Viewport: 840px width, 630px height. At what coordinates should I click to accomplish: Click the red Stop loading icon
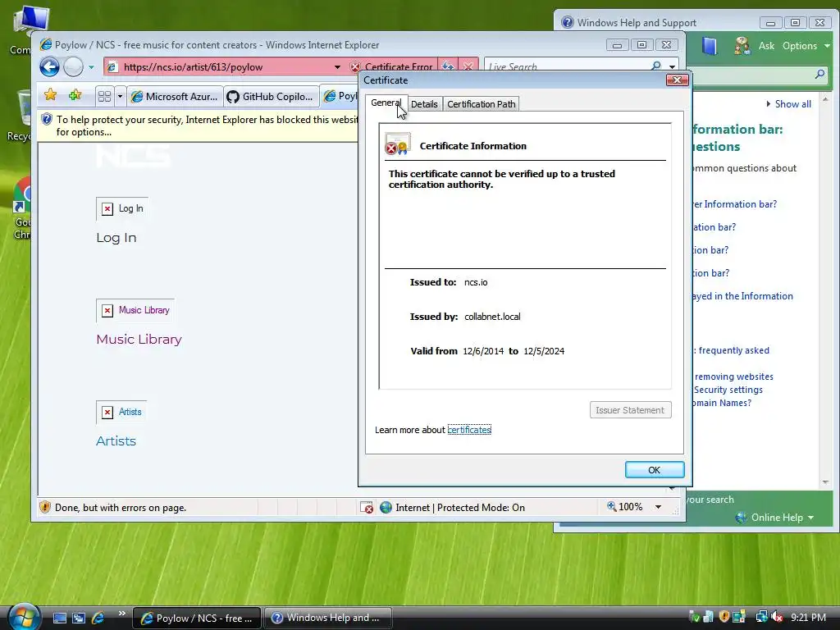(468, 67)
